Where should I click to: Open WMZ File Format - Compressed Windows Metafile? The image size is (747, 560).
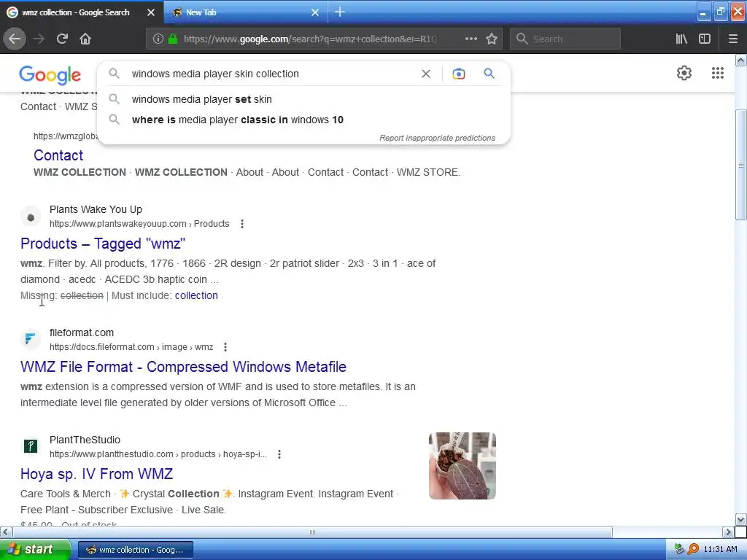183,367
